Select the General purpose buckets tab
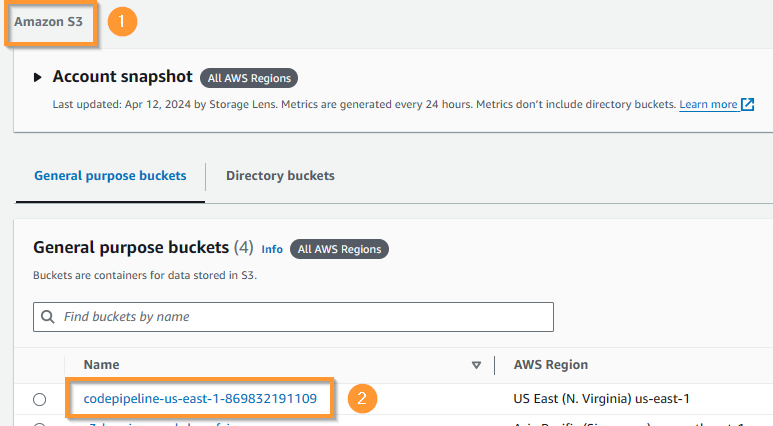773x426 pixels. 110,176
